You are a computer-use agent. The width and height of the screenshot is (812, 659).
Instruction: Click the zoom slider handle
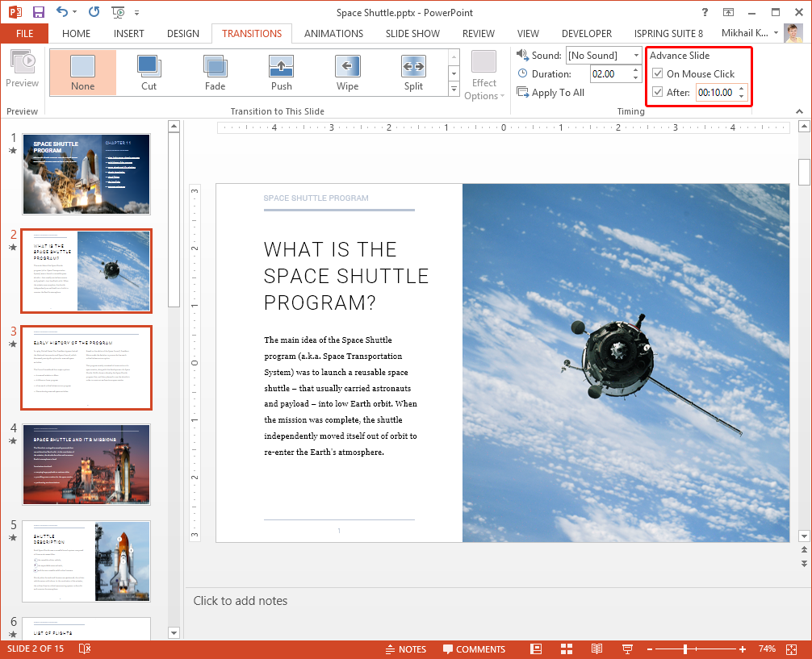[x=685, y=649]
